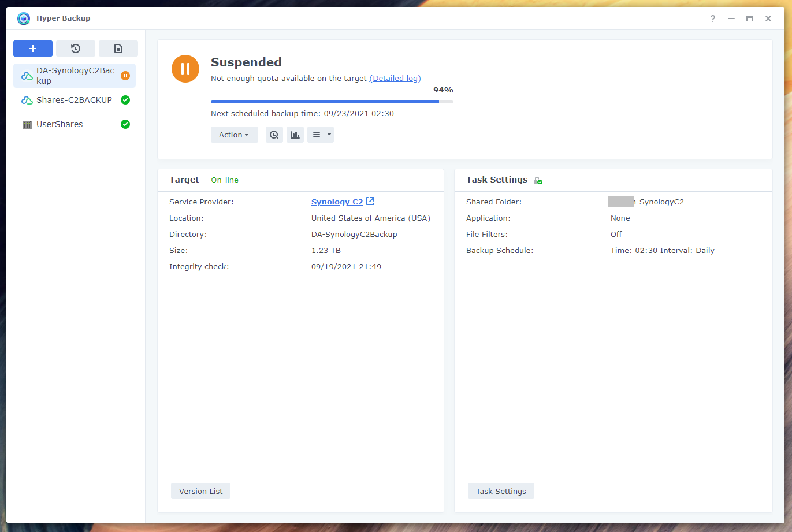
Task: Click File Filters value Off
Action: [616, 234]
